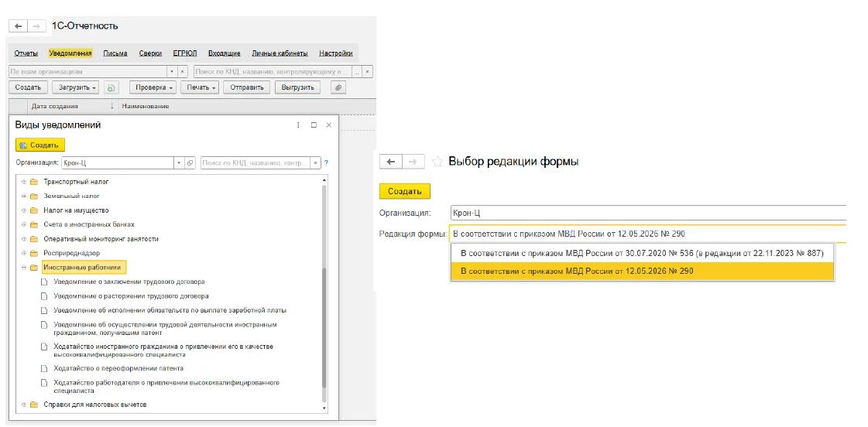868x427 pixels.
Task: Click scrollbar down arrow in Виды уведомлений
Action: [x=325, y=408]
